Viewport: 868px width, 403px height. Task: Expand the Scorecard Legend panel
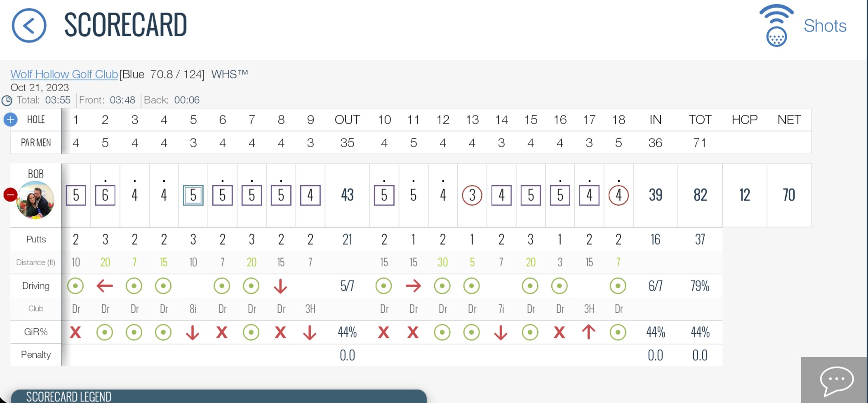pos(219,396)
